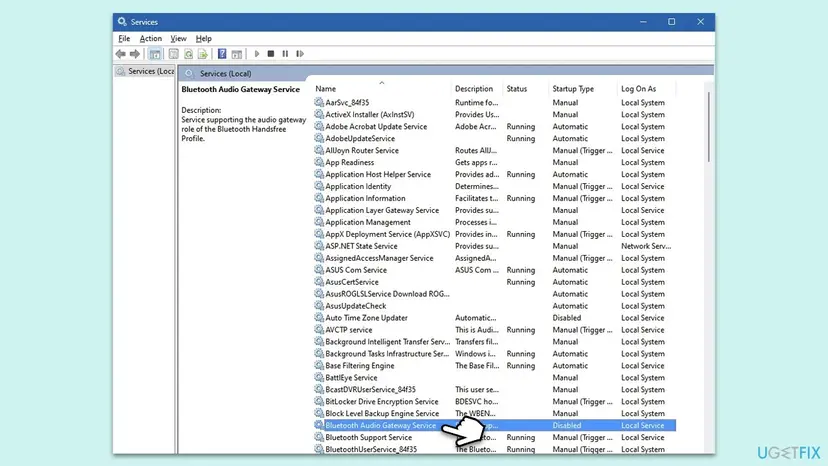Select the AdobeUpdateService row
This screenshot has width=828, height=466.
coord(494,138)
